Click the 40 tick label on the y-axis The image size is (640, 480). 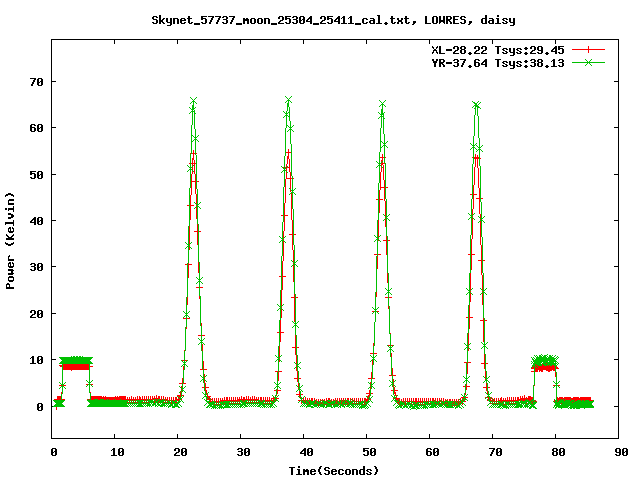pos(39,220)
